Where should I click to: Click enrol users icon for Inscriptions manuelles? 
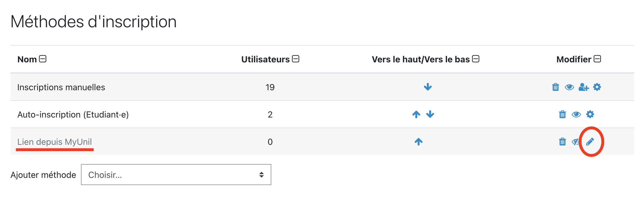pyautogui.click(x=584, y=87)
